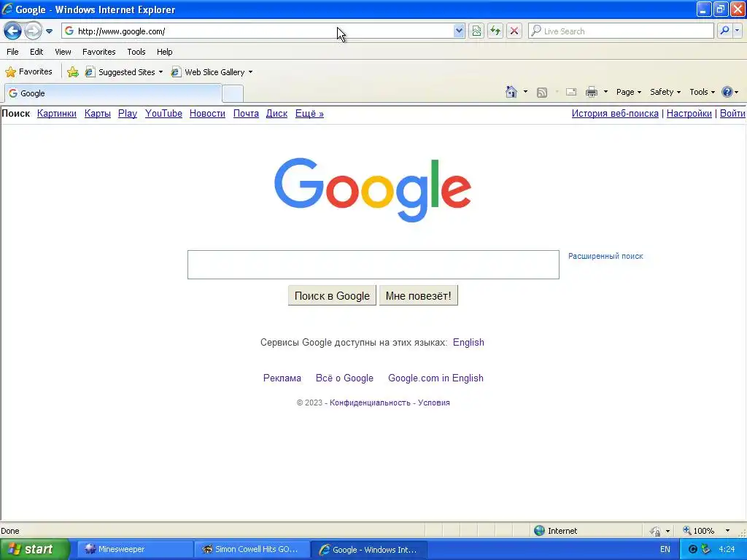Click the Live Search input box
This screenshot has height=560, width=747.
[x=621, y=31]
